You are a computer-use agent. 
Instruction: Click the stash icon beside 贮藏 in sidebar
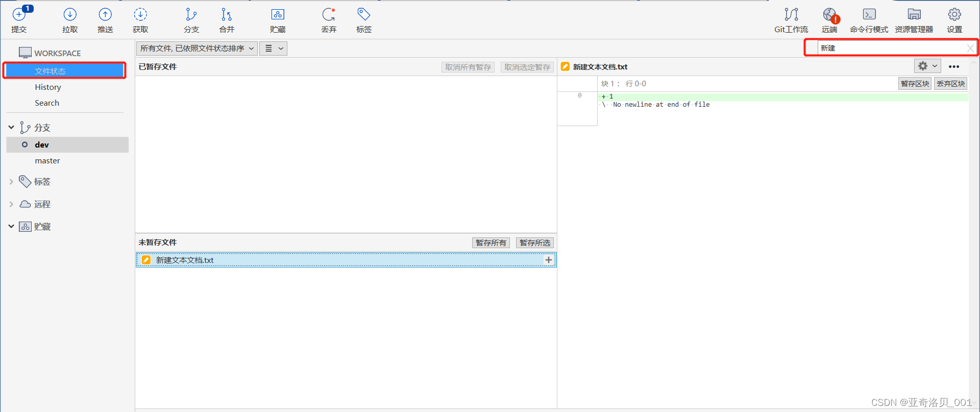25,227
